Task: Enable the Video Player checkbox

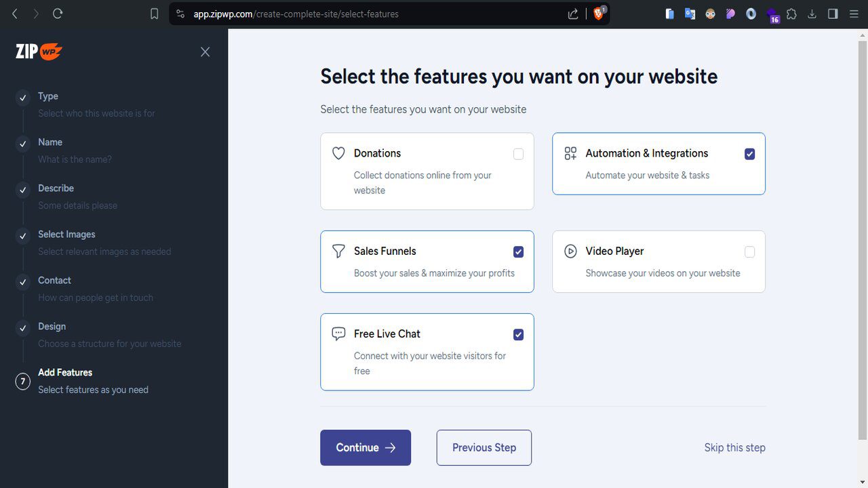Action: pos(749,252)
